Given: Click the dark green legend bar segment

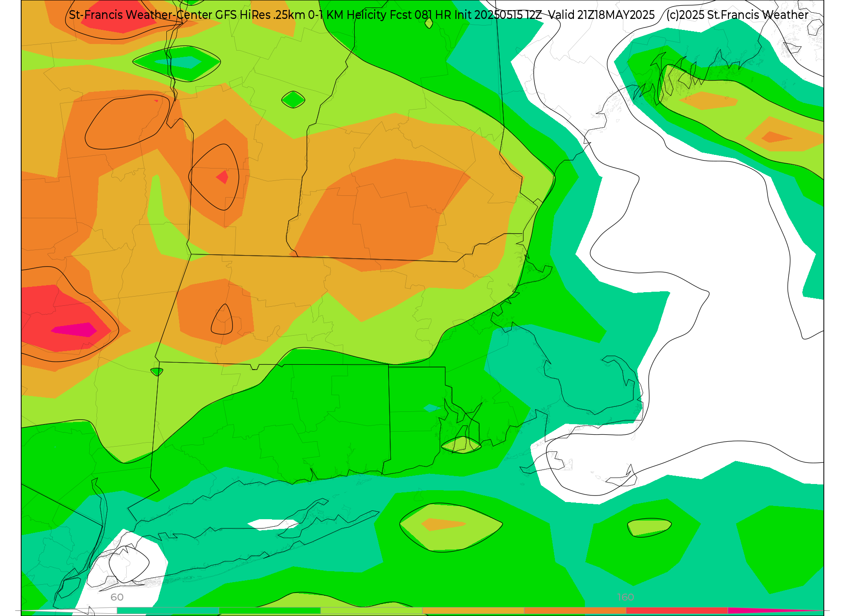Looking at the screenshot, I should tap(270, 611).
